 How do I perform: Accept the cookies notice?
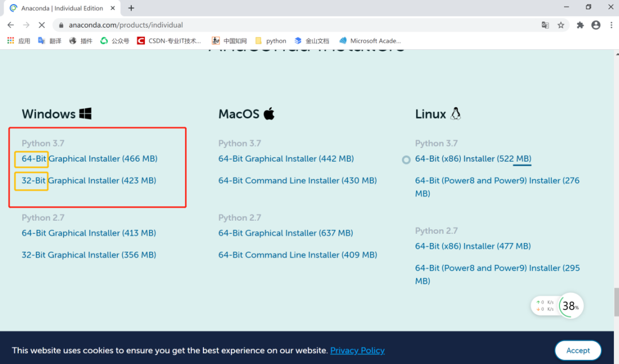(x=578, y=350)
